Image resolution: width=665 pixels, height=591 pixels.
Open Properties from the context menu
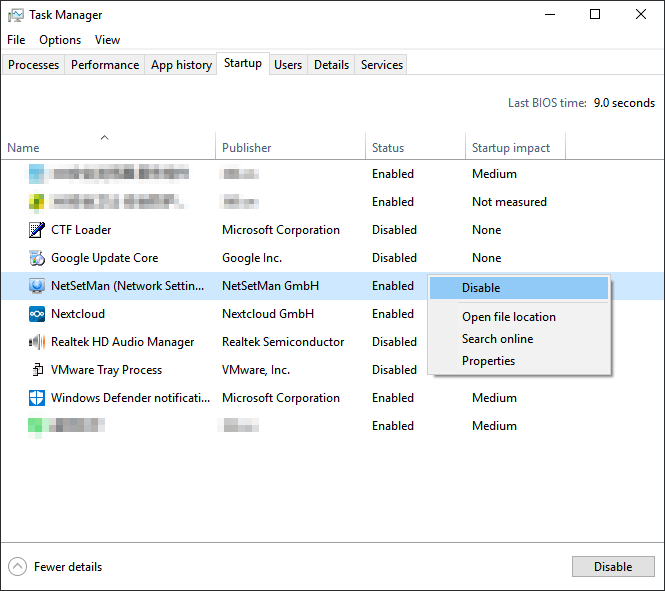point(488,361)
